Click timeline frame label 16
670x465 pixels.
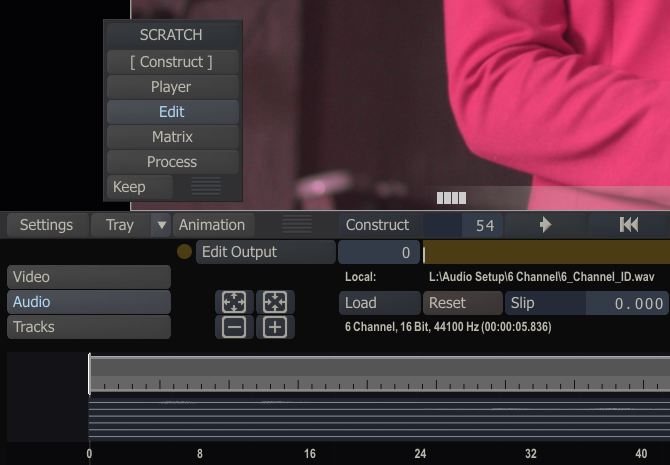click(310, 453)
